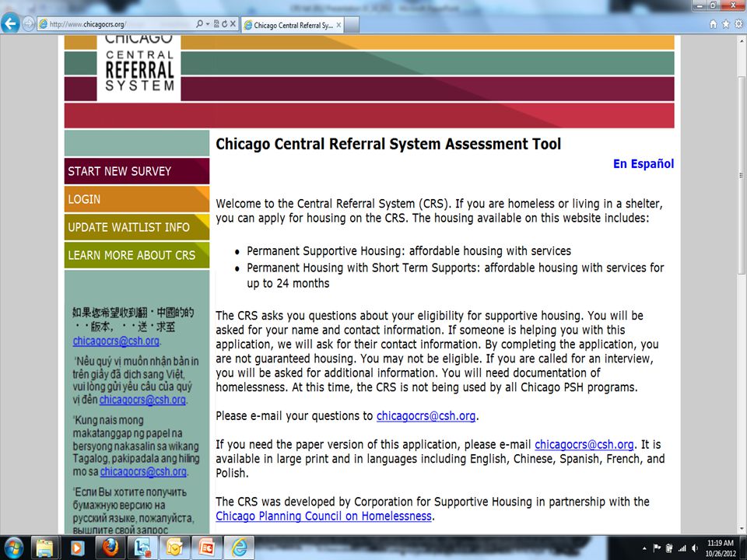Open Windows Explorer from the taskbar
The image size is (747, 560).
coord(45,548)
